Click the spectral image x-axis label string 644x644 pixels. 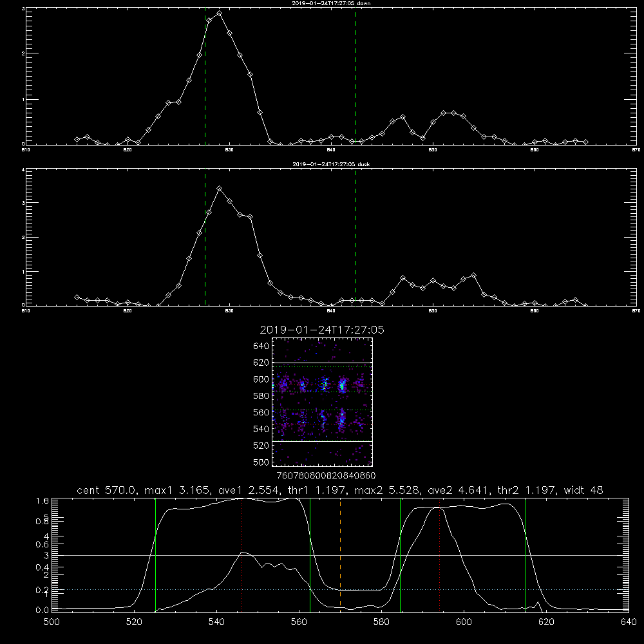pyautogui.click(x=326, y=475)
